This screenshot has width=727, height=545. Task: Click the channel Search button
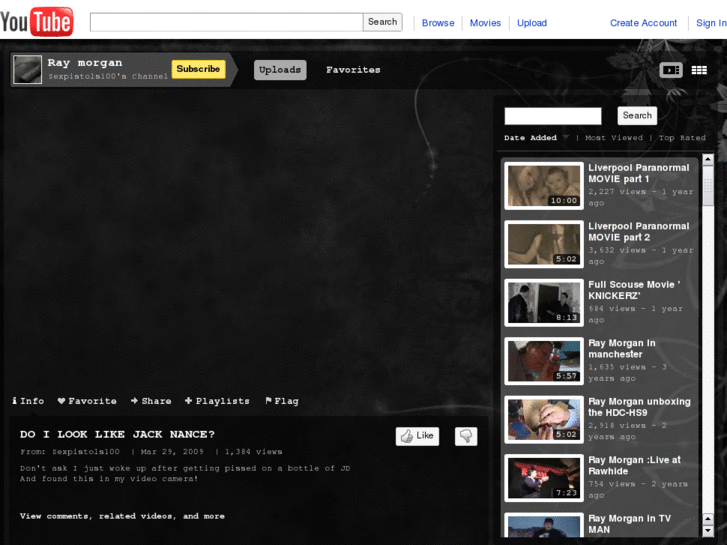(x=637, y=115)
